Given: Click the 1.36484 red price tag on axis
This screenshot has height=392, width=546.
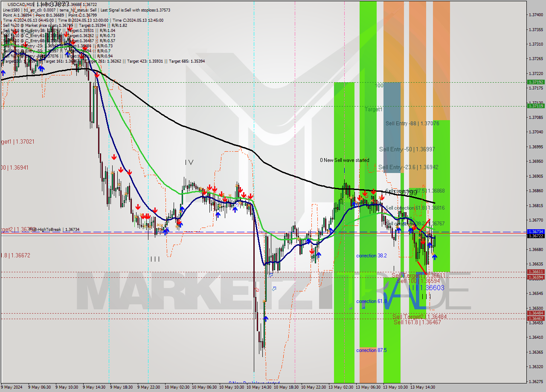Looking at the screenshot, I should [x=535, y=313].
